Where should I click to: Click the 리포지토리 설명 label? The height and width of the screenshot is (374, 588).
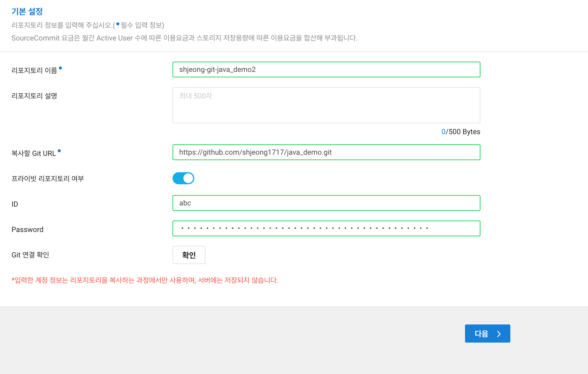tap(34, 96)
